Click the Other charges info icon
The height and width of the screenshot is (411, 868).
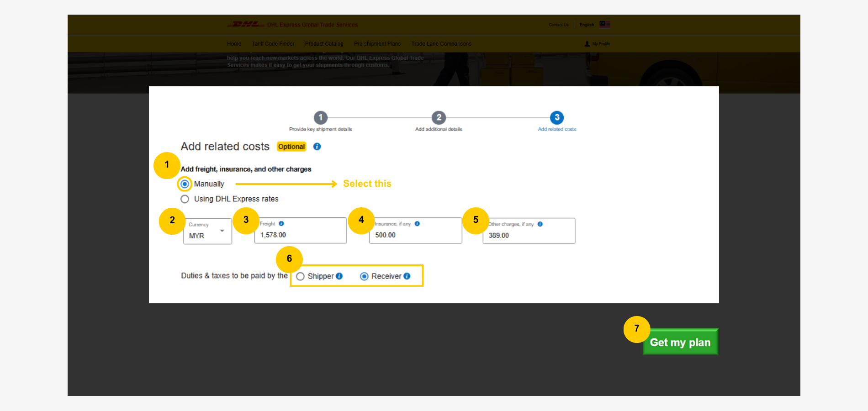point(540,224)
